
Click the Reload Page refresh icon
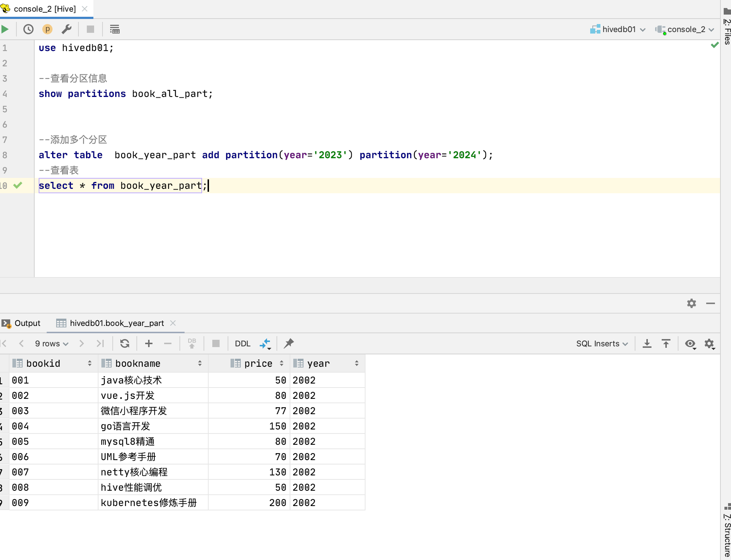pyautogui.click(x=125, y=343)
